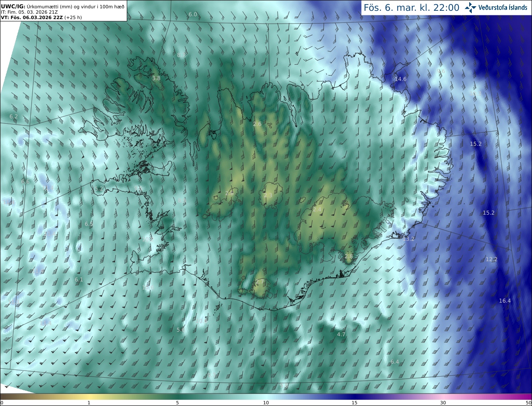Click the colour scale tick label 30

[x=443, y=403]
